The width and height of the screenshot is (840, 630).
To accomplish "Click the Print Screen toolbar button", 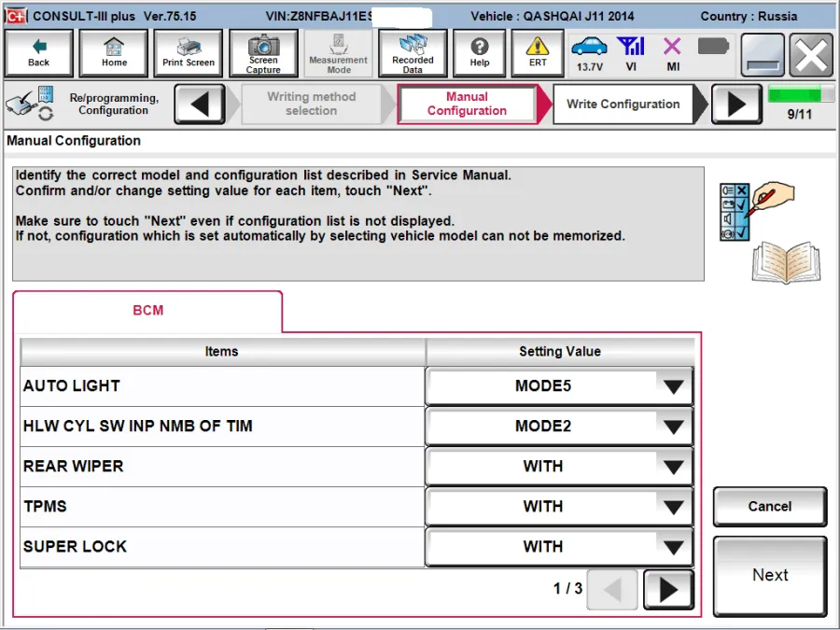I will point(189,53).
